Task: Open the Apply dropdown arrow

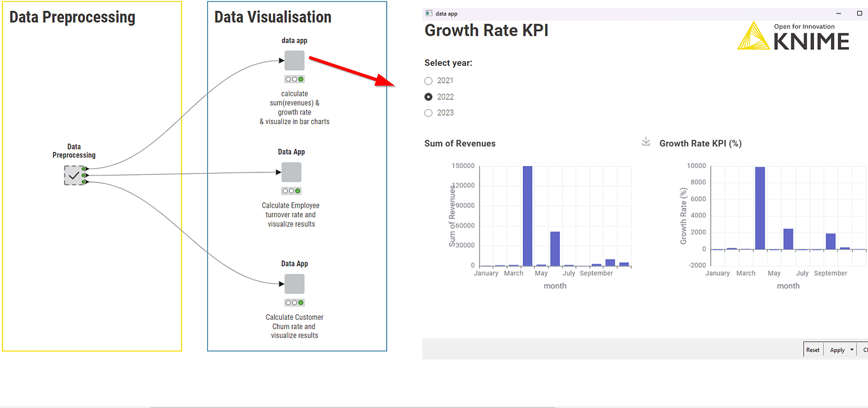Action: coord(850,349)
